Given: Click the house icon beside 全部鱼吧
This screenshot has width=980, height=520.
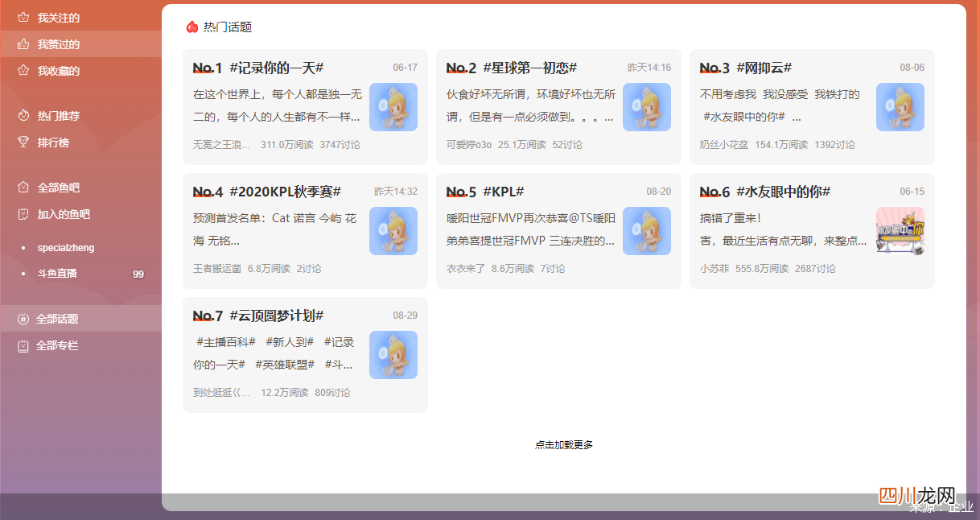Looking at the screenshot, I should (x=23, y=188).
